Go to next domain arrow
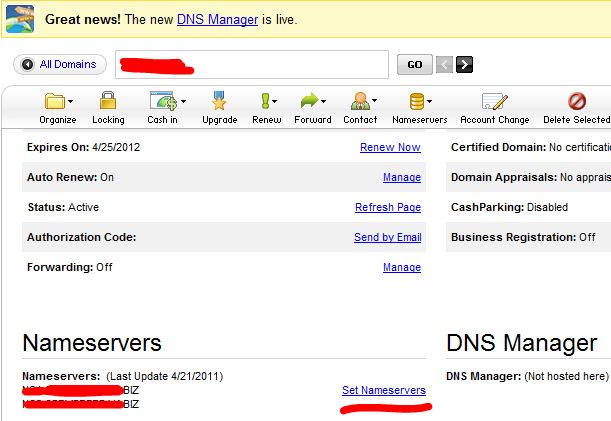 pos(464,64)
